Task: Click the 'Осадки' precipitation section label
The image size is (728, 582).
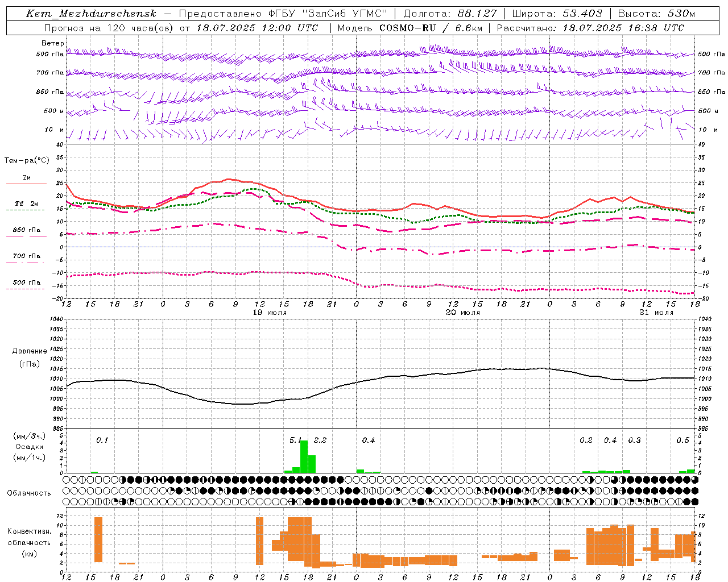Action: click(x=29, y=447)
